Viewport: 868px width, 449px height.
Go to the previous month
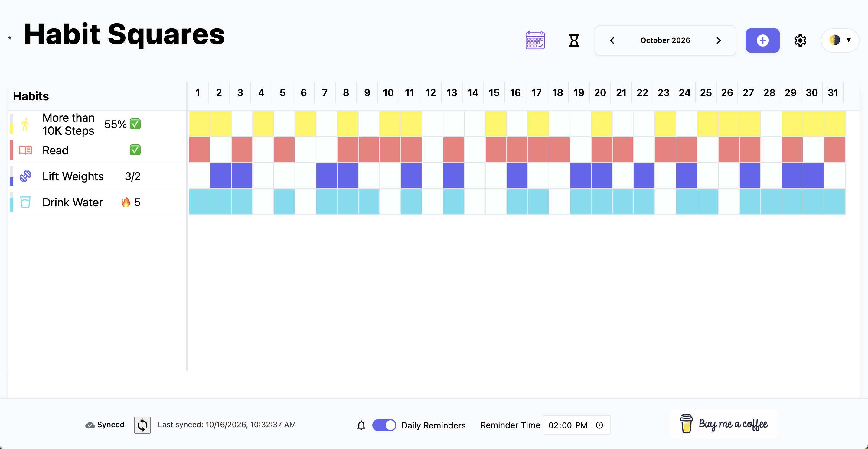click(x=612, y=40)
